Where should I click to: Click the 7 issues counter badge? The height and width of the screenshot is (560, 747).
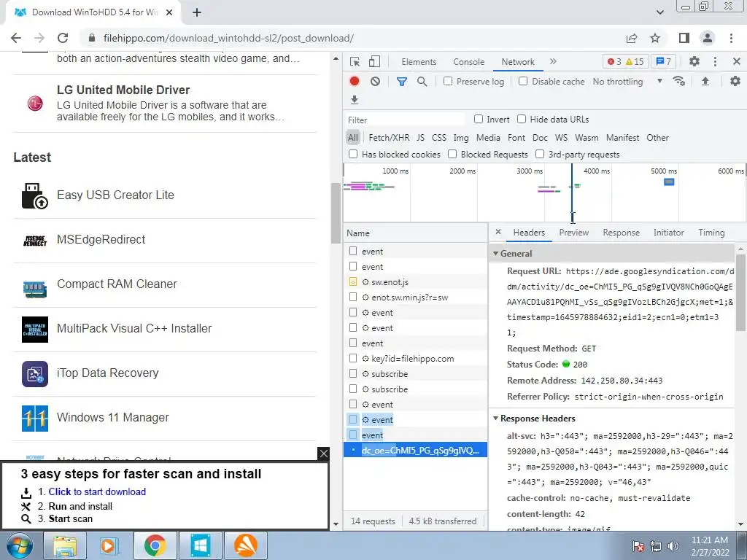pos(664,61)
